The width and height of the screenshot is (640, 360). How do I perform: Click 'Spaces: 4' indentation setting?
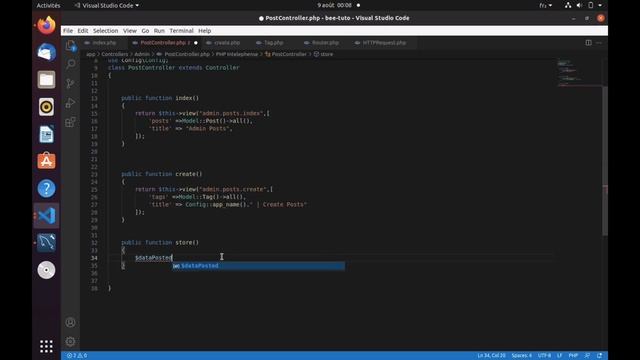click(522, 356)
